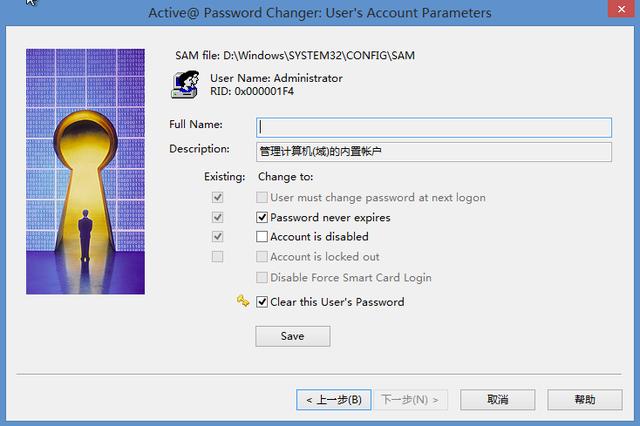Click existing checkbox in account locked out row
This screenshot has width=640, height=426.
pos(218,257)
